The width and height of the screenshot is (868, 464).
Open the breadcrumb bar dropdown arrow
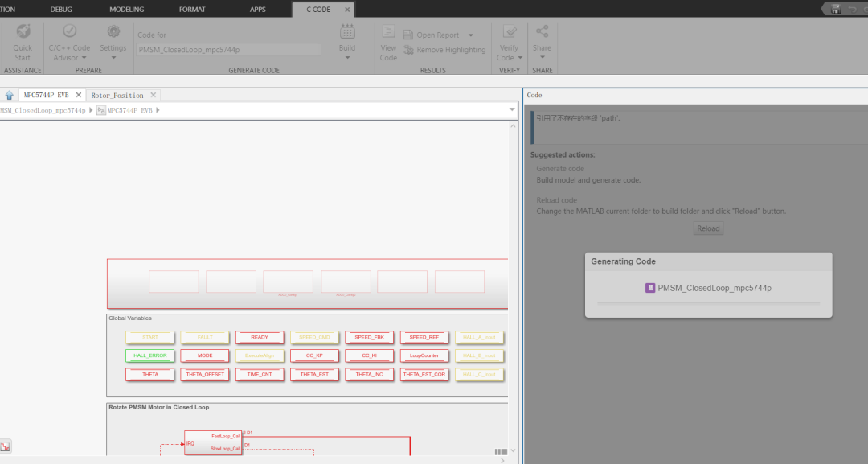click(x=512, y=109)
